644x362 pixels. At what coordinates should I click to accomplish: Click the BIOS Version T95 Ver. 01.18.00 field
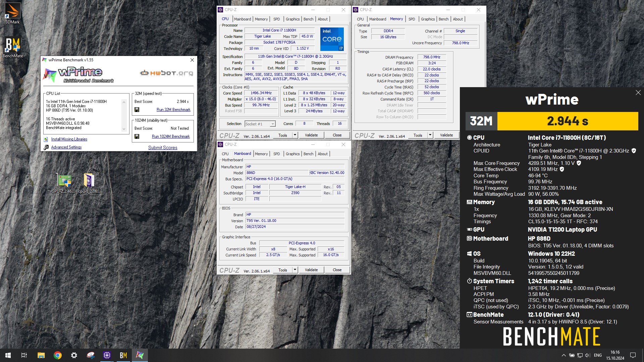[x=295, y=221]
